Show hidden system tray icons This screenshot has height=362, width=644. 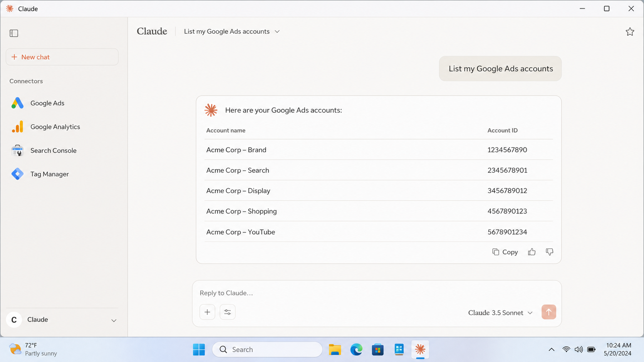pyautogui.click(x=552, y=349)
